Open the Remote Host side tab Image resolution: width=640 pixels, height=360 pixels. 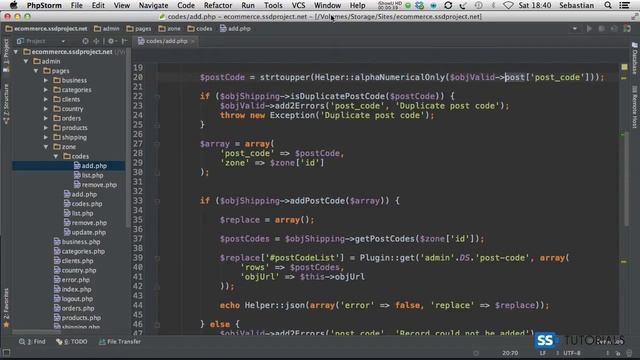click(635, 107)
